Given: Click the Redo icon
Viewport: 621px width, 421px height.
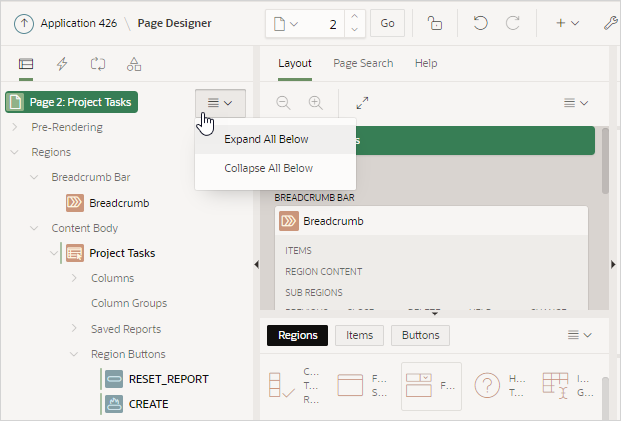Looking at the screenshot, I should click(512, 23).
